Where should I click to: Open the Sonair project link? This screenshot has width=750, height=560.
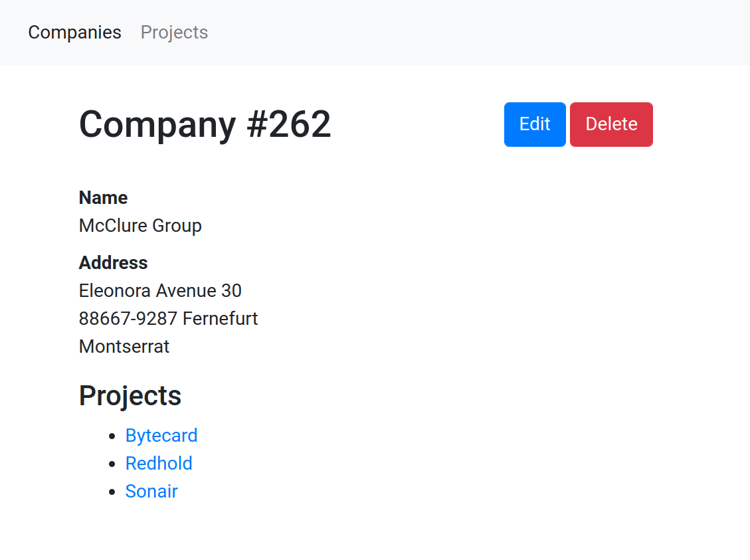151,491
